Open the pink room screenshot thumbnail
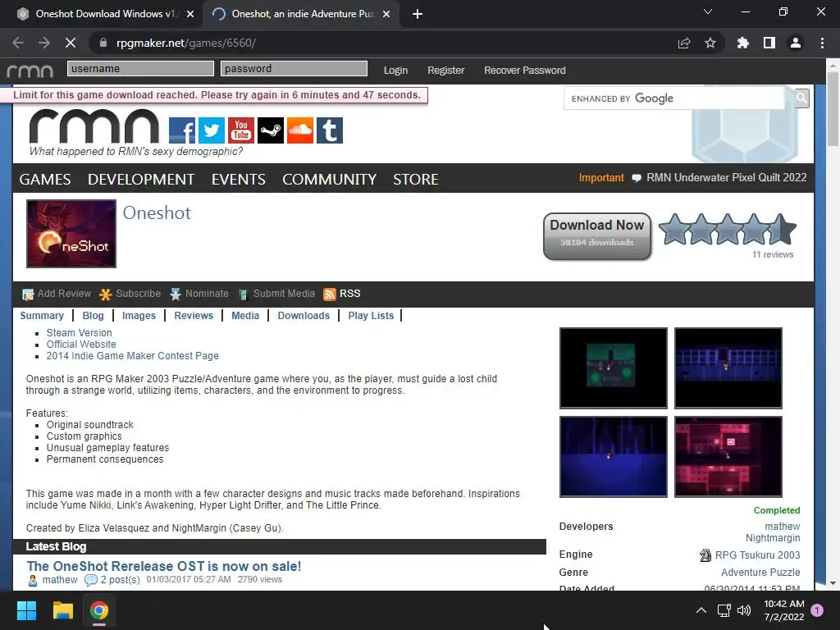This screenshot has height=630, width=840. tap(728, 456)
